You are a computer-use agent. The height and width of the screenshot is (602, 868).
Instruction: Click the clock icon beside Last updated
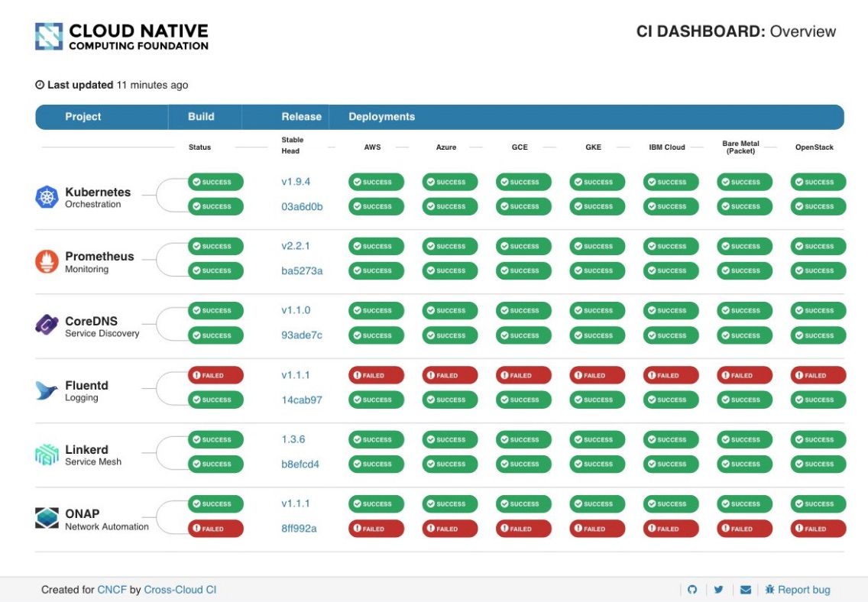(x=40, y=85)
